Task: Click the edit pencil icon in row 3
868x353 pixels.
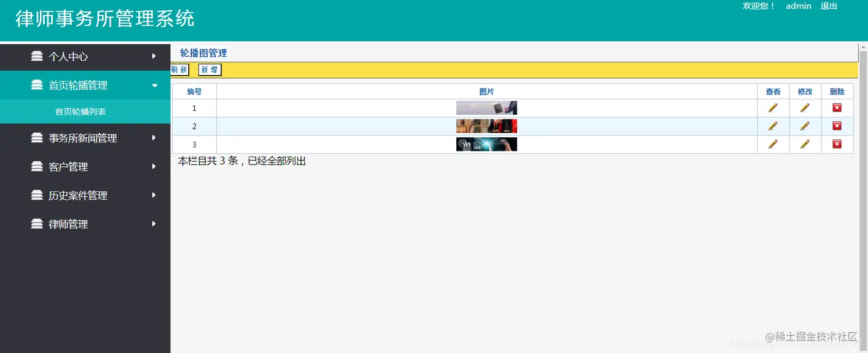Action: pyautogui.click(x=805, y=144)
